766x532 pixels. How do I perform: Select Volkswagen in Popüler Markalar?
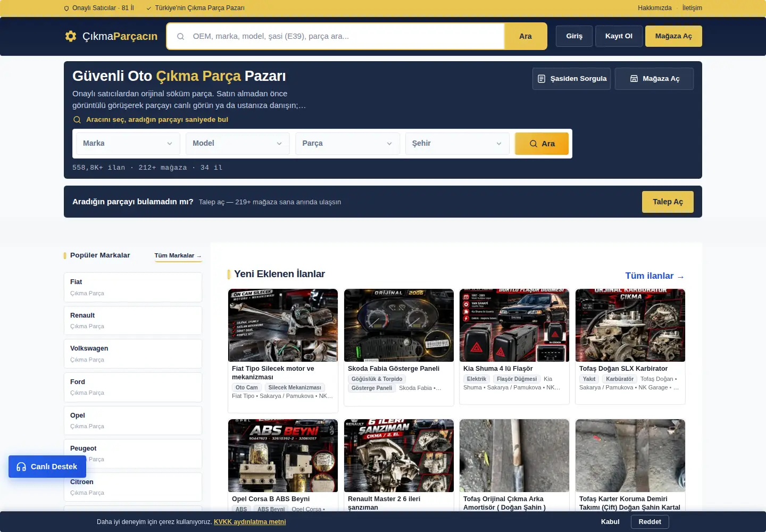coord(133,354)
